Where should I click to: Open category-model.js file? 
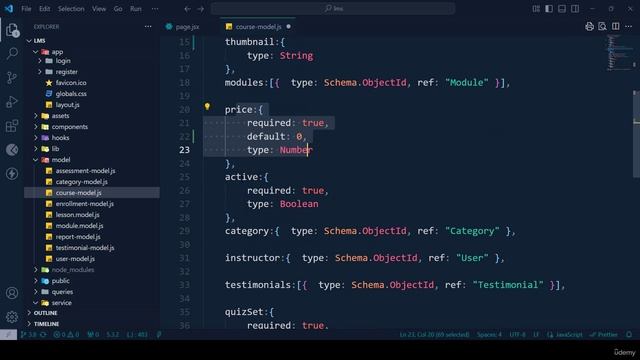click(x=82, y=182)
